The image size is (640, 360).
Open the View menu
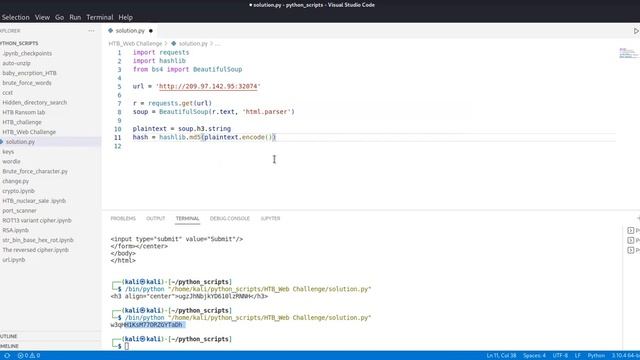[x=42, y=17]
